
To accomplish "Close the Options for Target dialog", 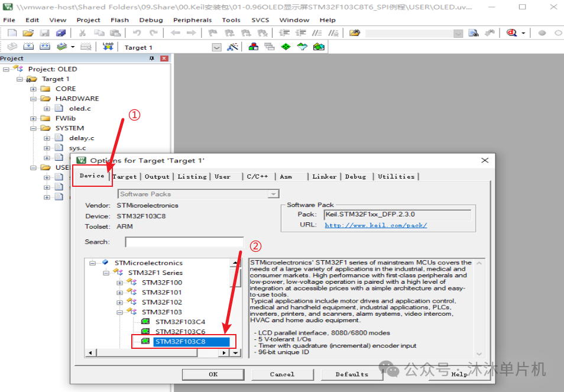I will tap(485, 160).
